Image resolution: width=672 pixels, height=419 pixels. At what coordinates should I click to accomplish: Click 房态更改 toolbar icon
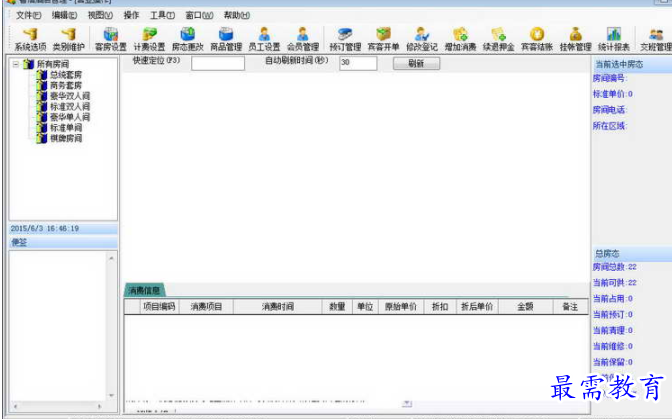187,39
